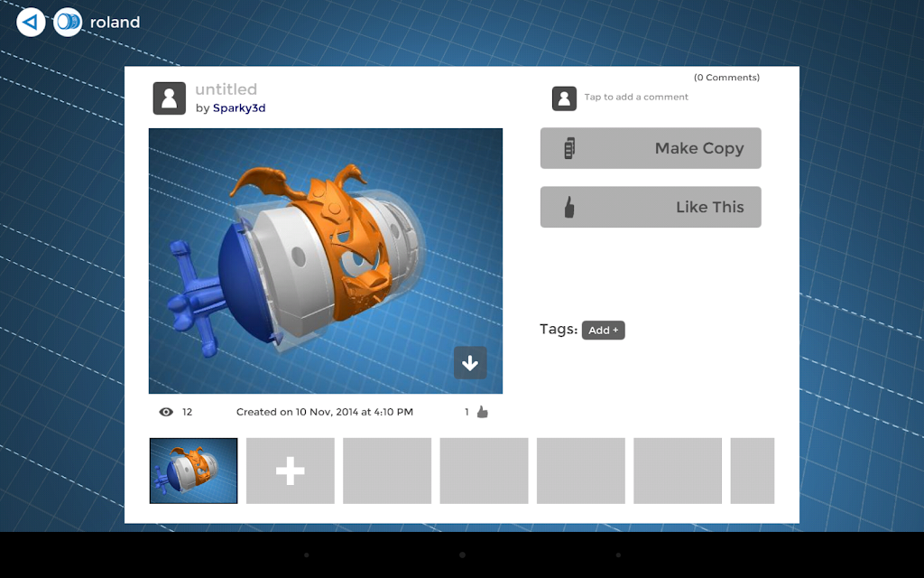924x578 pixels.
Task: Add a new image with plus tile
Action: 290,471
